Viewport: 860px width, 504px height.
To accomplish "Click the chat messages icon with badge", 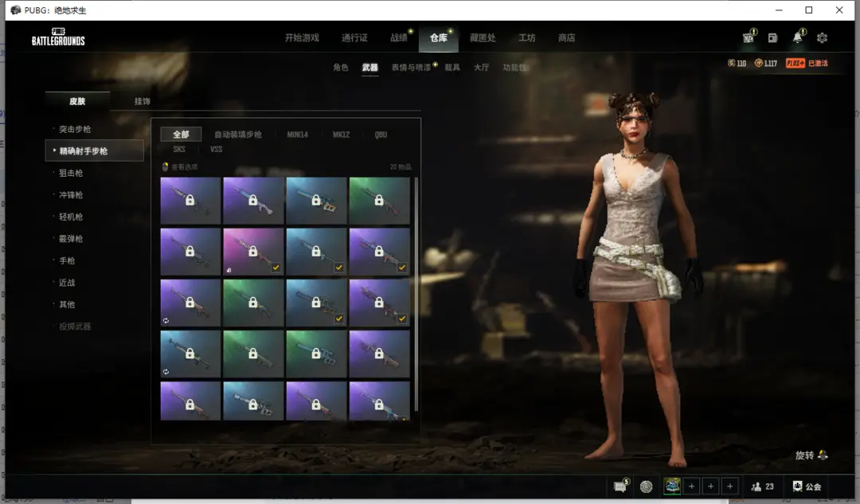I will (x=620, y=486).
